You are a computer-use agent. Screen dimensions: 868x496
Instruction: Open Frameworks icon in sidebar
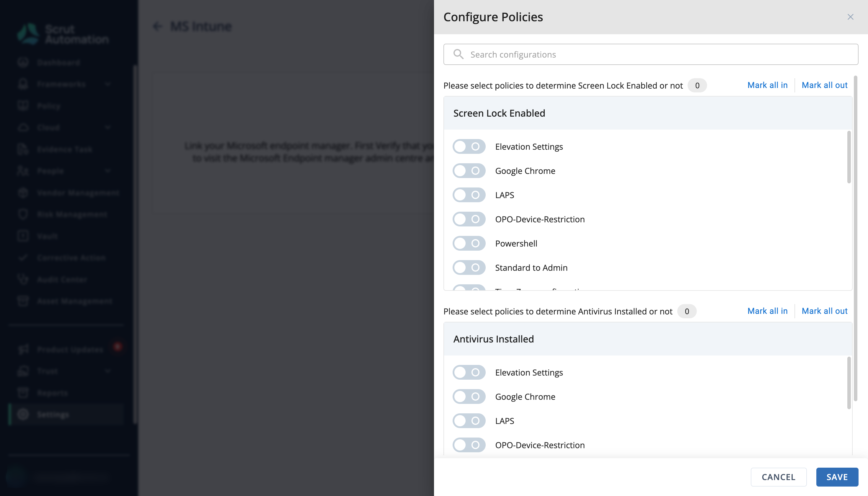click(x=23, y=84)
